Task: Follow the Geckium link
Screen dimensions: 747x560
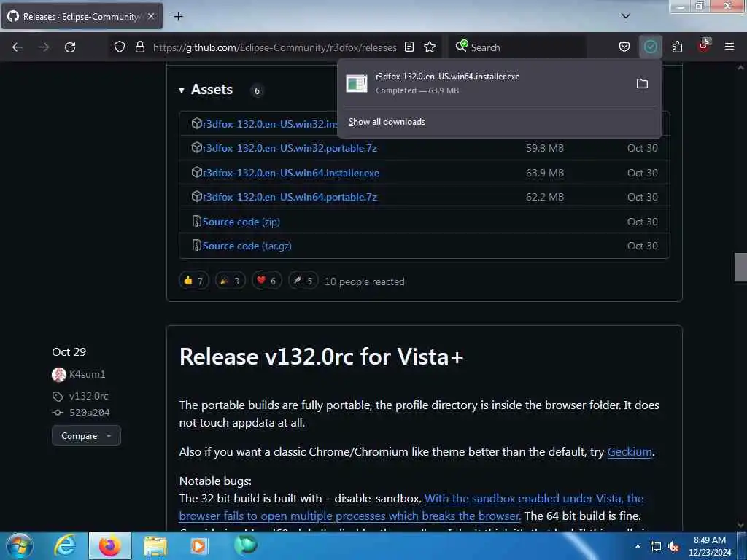Action: pos(630,452)
